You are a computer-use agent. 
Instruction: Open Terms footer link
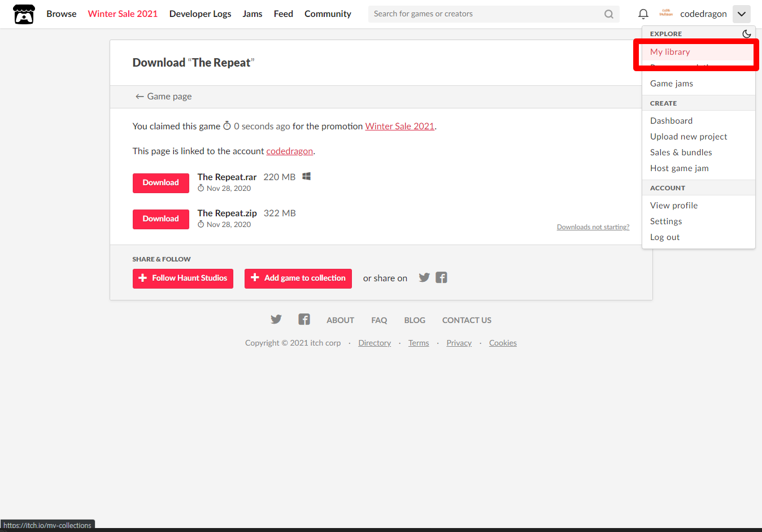pyautogui.click(x=419, y=343)
